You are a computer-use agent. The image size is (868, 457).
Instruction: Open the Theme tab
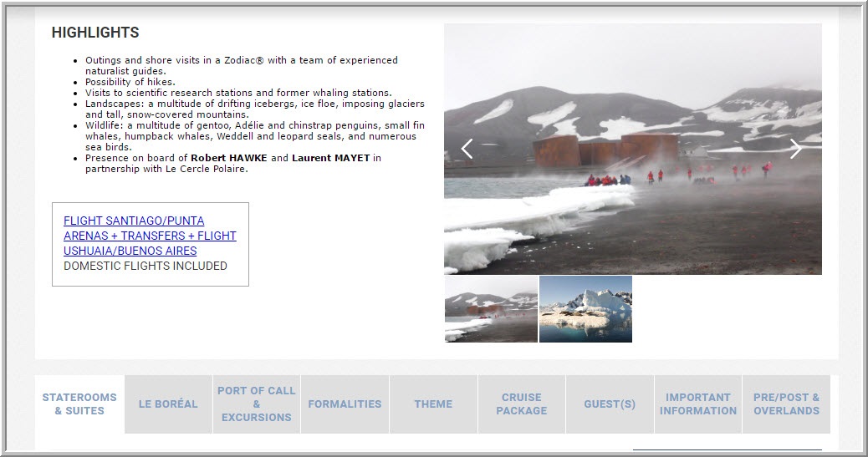point(433,404)
